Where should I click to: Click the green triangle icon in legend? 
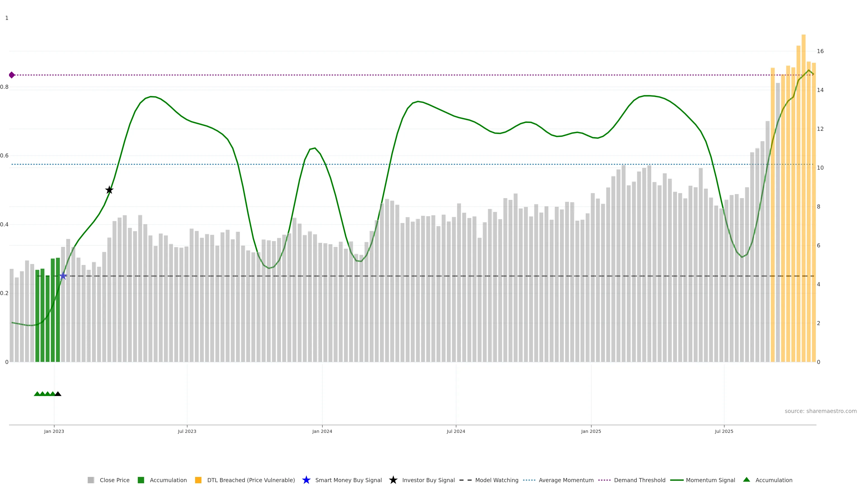pos(746,480)
